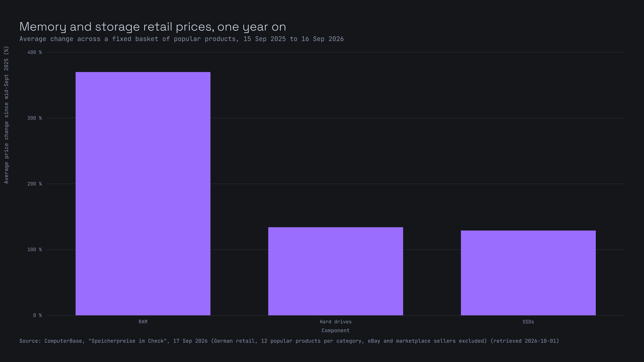Click the "100 %" y-axis tick label
This screenshot has width=644, height=362.
pyautogui.click(x=34, y=250)
